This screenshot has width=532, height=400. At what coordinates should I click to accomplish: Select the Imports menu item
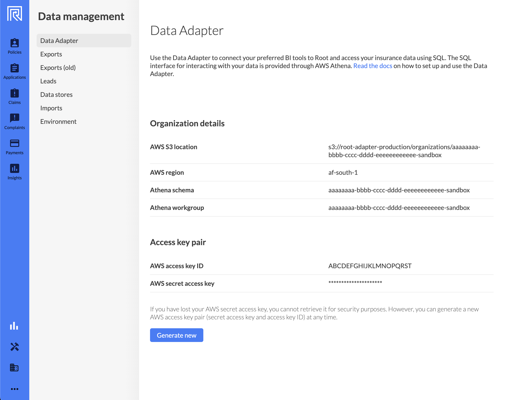(x=51, y=108)
